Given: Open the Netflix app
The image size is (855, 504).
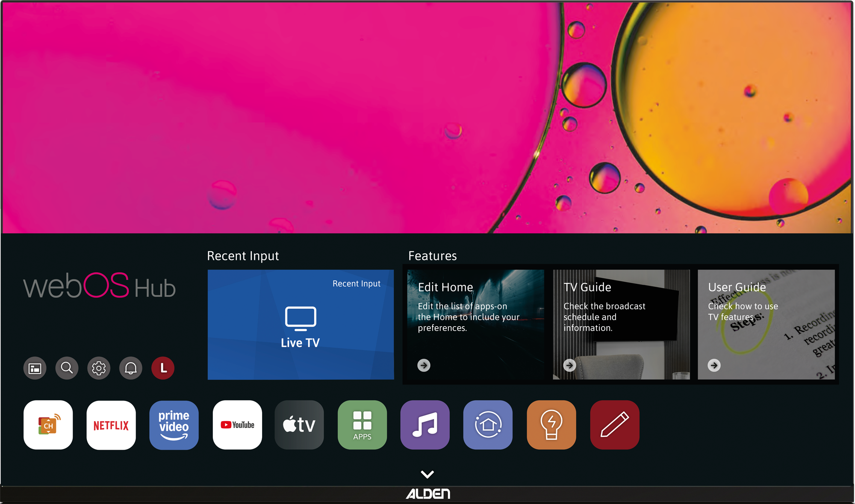Looking at the screenshot, I should point(111,425).
